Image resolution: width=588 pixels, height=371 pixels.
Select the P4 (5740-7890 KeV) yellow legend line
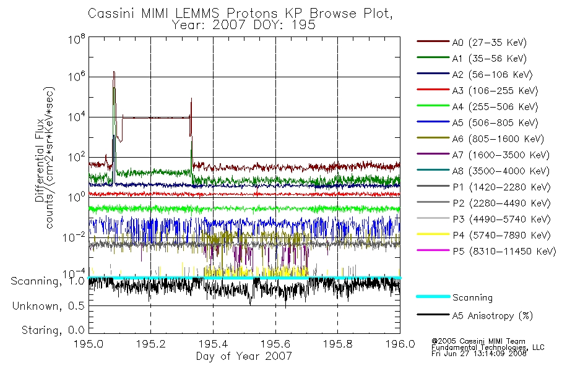click(x=433, y=234)
